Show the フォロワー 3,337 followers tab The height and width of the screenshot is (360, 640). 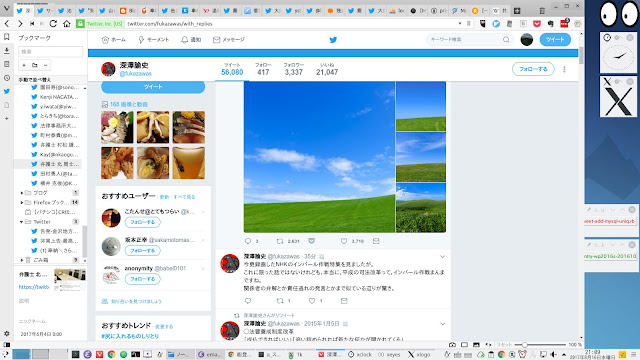point(293,69)
